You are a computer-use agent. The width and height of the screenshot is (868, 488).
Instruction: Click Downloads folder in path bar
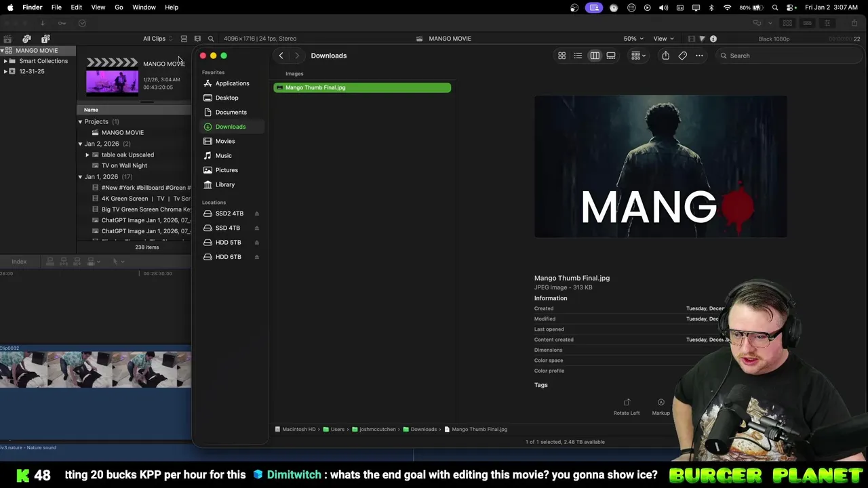420,429
